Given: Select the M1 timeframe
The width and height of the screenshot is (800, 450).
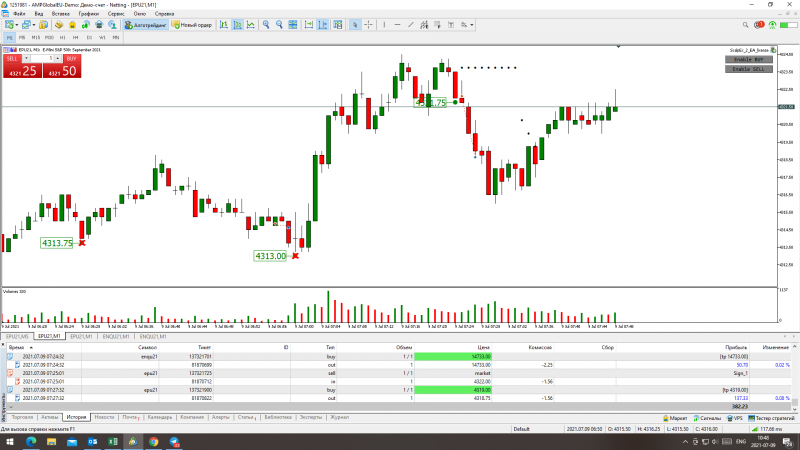Looking at the screenshot, I should click(9, 37).
